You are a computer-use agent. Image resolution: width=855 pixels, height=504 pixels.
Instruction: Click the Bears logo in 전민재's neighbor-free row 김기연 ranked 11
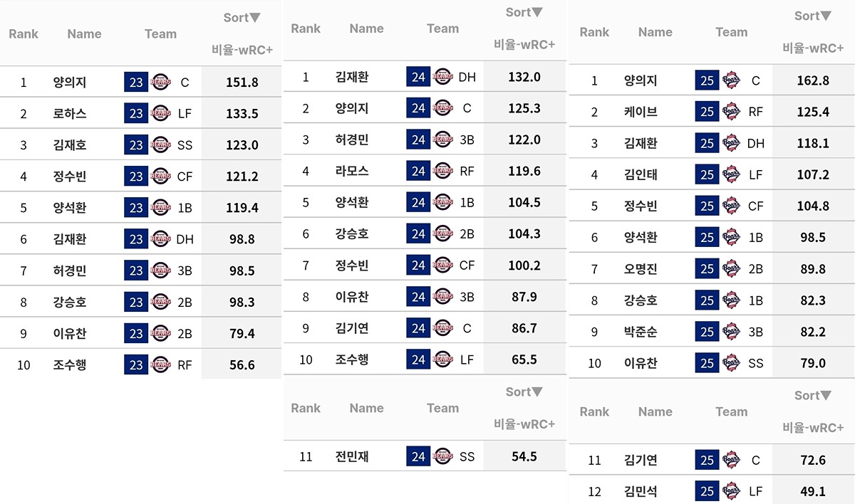(731, 460)
